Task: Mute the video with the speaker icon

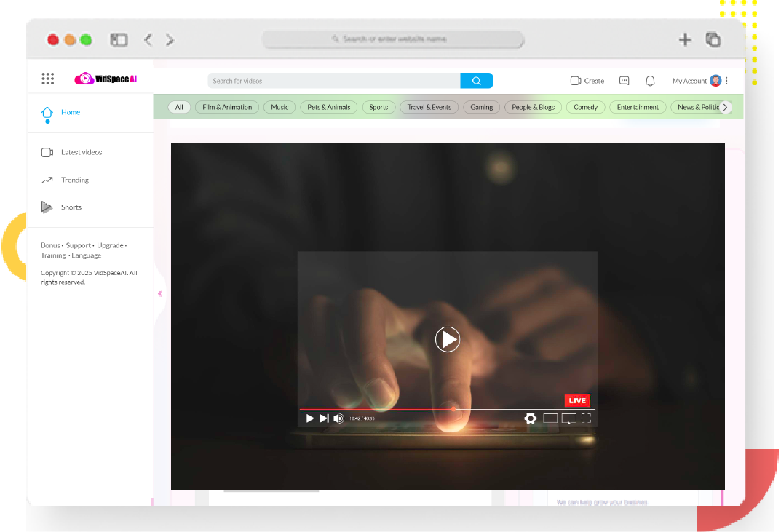Action: pyautogui.click(x=338, y=418)
